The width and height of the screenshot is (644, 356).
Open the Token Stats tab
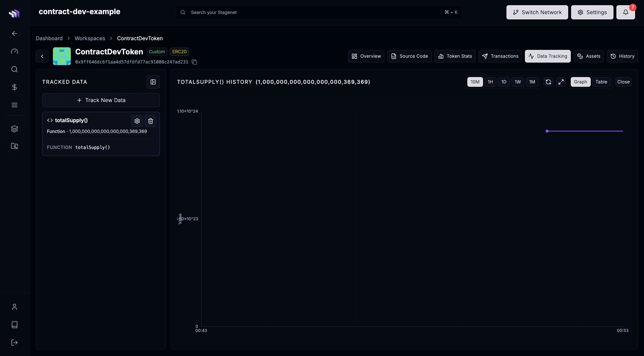(x=455, y=56)
